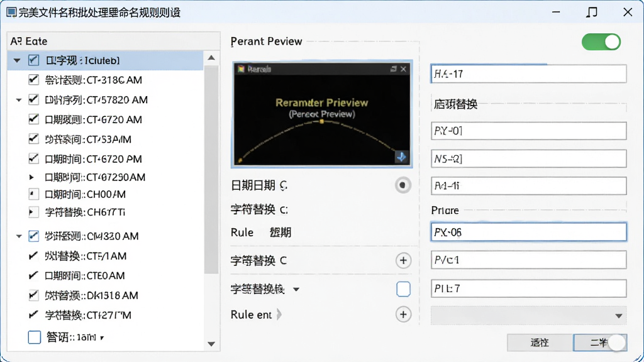
Task: Uncheck the CT-53A/M checkbox
Action: pyautogui.click(x=34, y=139)
